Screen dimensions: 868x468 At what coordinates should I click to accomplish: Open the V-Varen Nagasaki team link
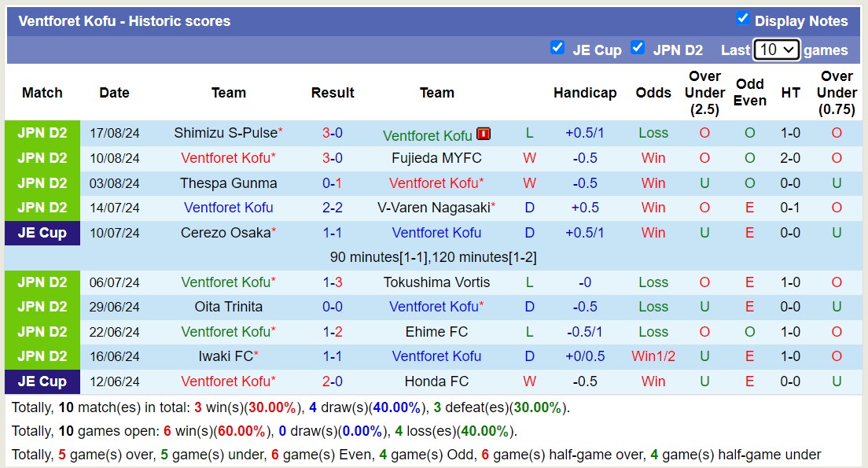pos(437,208)
